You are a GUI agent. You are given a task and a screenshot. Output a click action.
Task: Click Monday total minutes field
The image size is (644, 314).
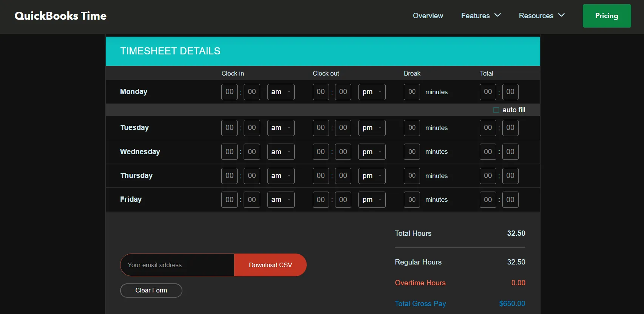510,92
